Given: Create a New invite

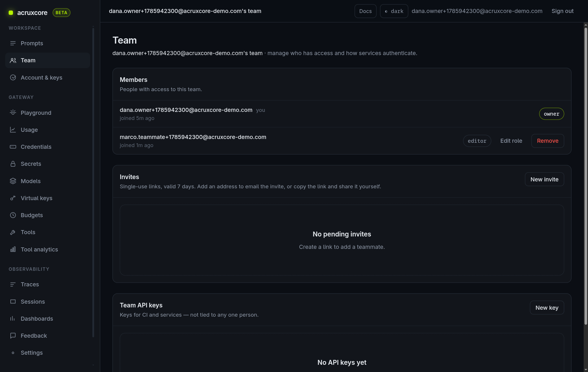Looking at the screenshot, I should point(544,179).
